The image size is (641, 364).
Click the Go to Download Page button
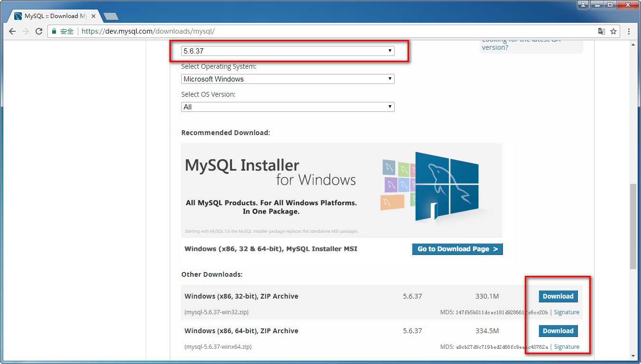(x=457, y=249)
